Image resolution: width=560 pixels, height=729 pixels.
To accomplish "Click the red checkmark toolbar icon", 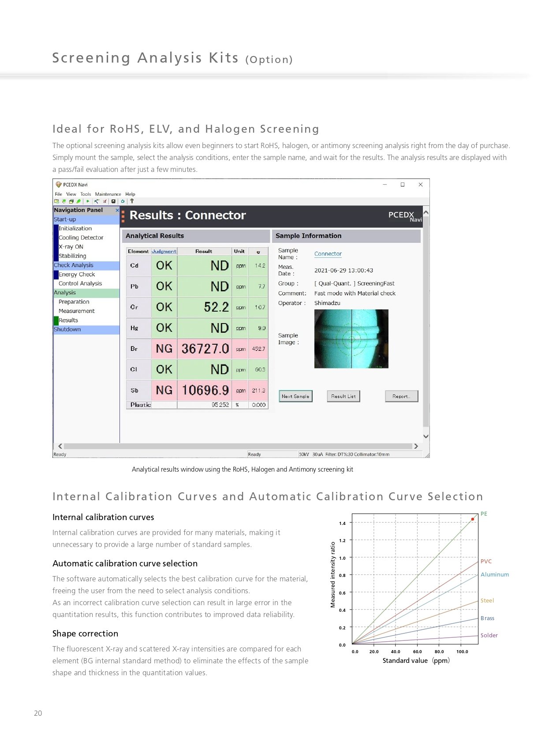I will [105, 201].
